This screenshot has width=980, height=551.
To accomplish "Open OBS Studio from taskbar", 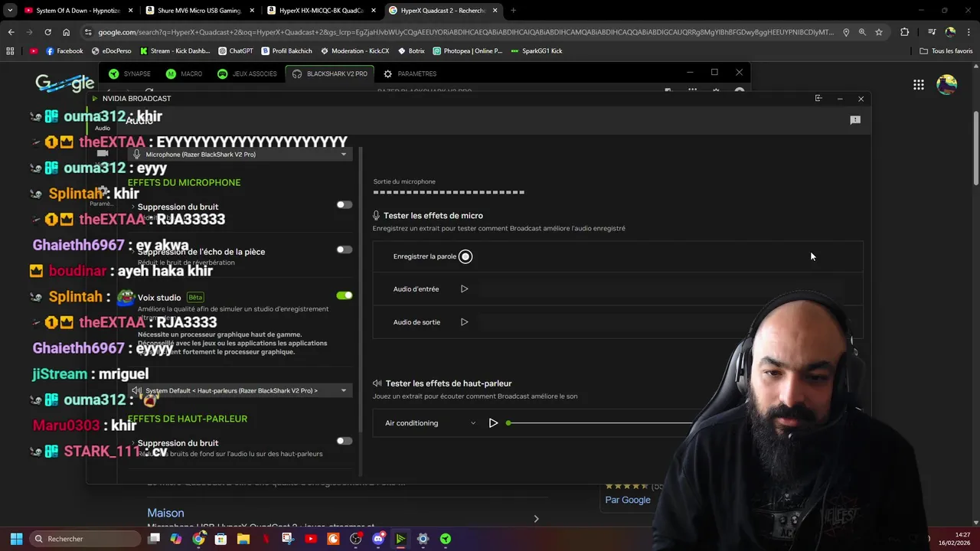I will (x=355, y=539).
